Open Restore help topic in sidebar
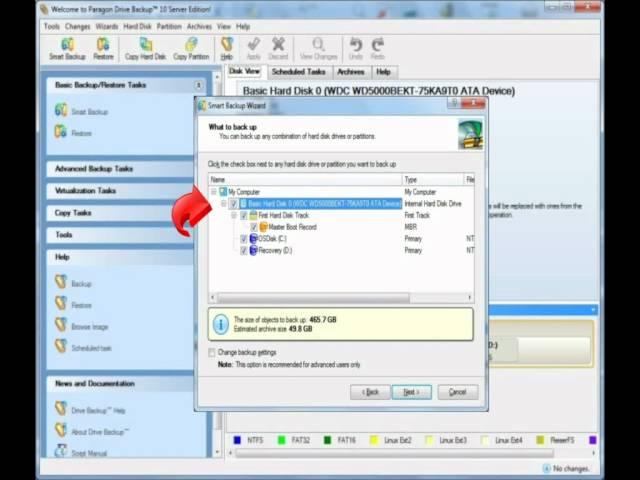 click(73, 304)
